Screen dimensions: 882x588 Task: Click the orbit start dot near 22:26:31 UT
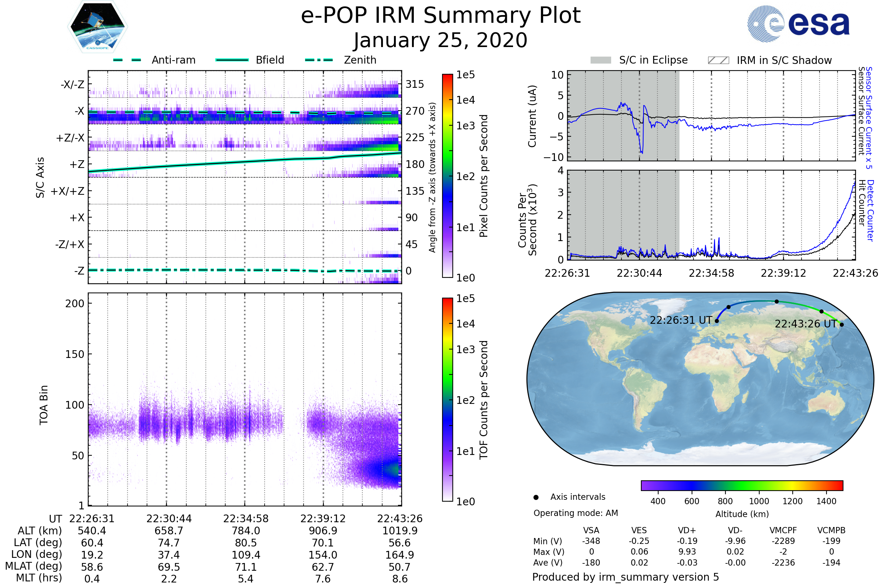pyautogui.click(x=717, y=321)
